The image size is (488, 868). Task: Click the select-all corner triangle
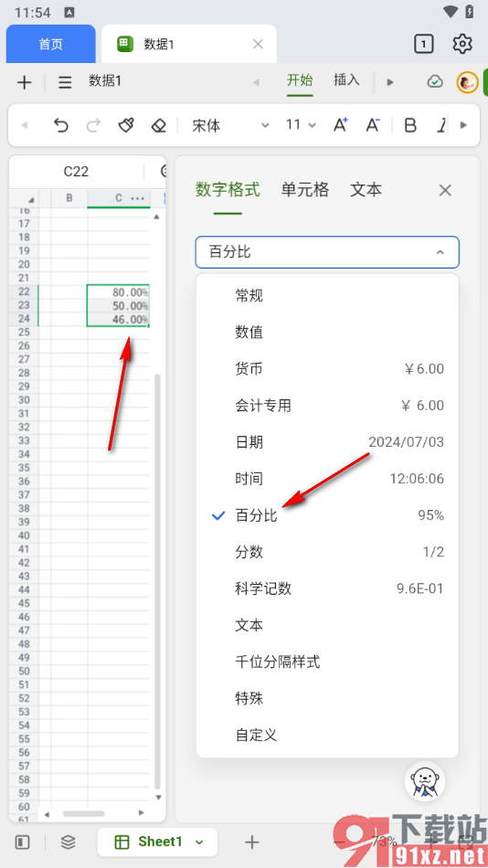(32, 199)
